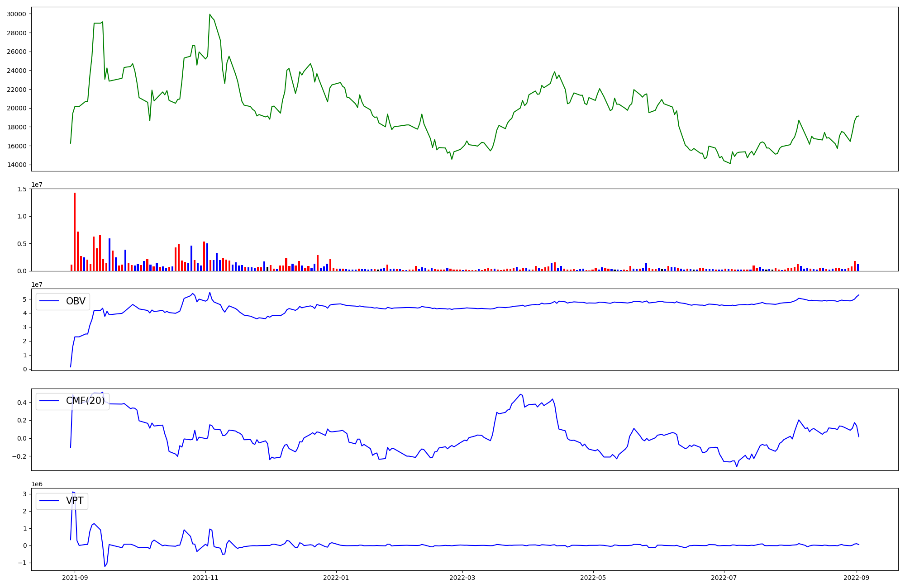Click the 1e6 exponent label above VPT chart

pos(37,484)
